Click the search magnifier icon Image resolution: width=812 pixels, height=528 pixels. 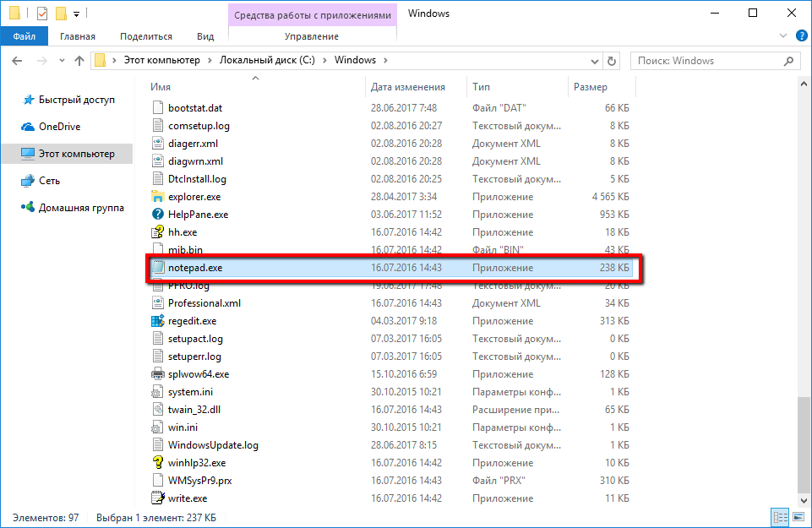pos(788,61)
